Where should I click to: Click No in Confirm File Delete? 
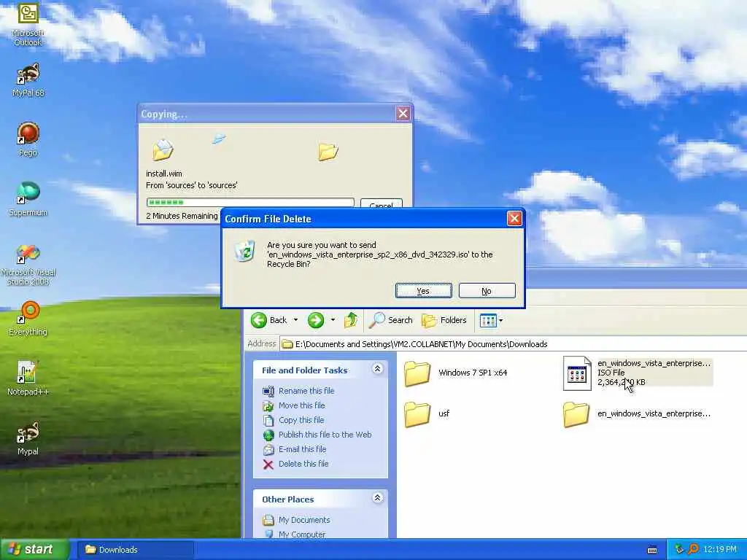(x=487, y=291)
